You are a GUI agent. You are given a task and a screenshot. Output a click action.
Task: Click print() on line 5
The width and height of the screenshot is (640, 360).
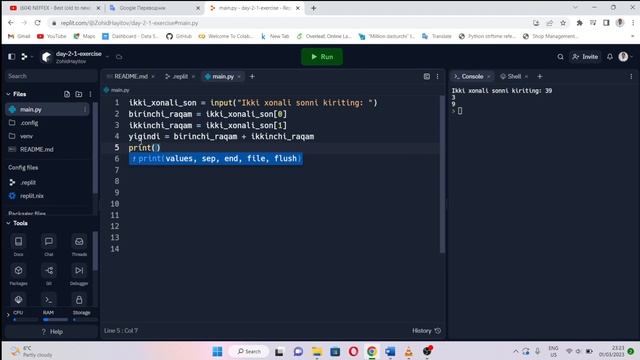click(144, 148)
